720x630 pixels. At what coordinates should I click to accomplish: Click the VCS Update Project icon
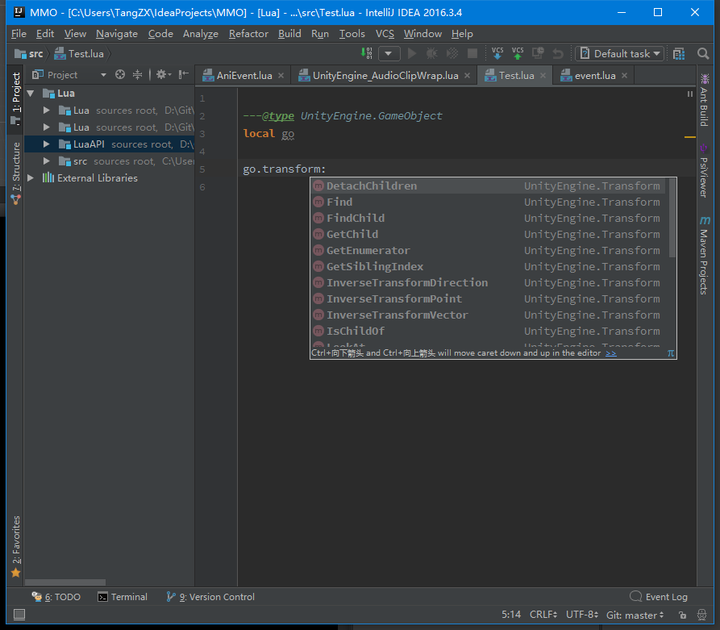(x=497, y=53)
